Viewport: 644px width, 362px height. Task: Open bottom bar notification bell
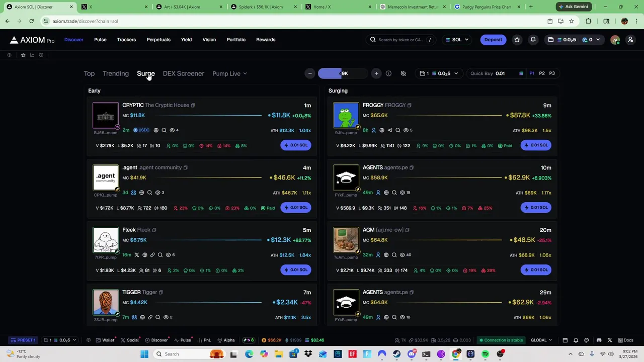pyautogui.click(x=576, y=340)
